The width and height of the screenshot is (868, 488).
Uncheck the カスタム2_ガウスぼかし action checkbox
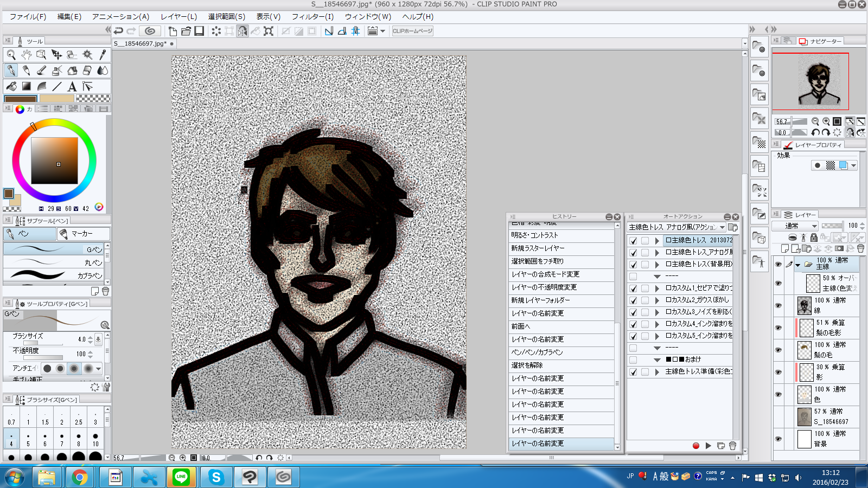(x=633, y=300)
